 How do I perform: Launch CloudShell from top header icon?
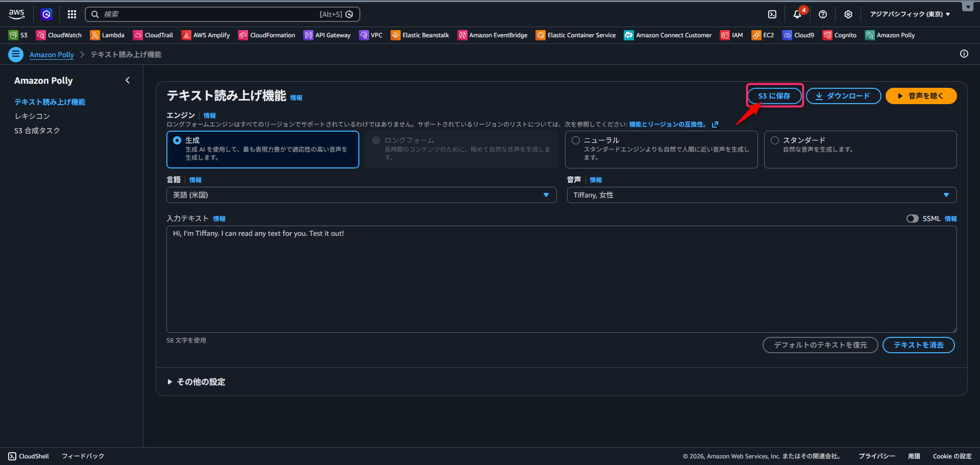pos(772,14)
